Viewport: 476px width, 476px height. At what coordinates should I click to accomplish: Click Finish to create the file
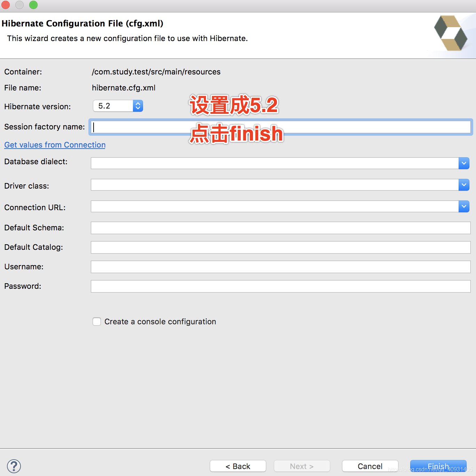coord(438,466)
